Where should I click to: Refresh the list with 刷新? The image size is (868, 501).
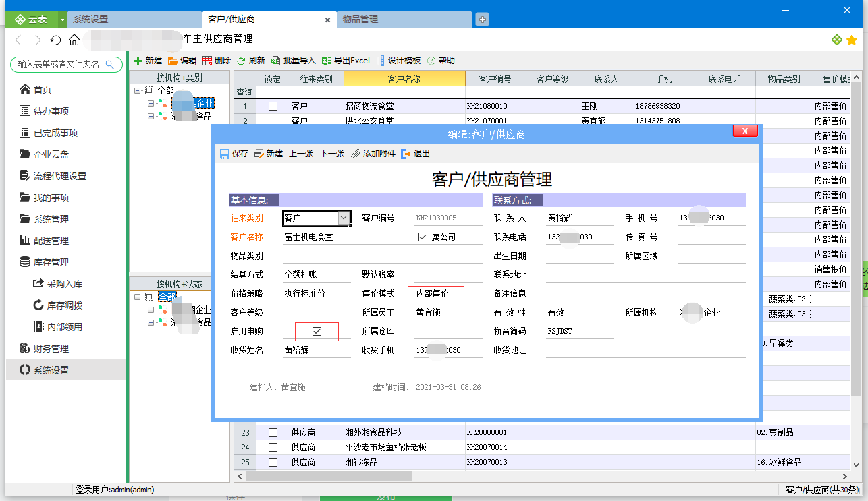pos(251,61)
